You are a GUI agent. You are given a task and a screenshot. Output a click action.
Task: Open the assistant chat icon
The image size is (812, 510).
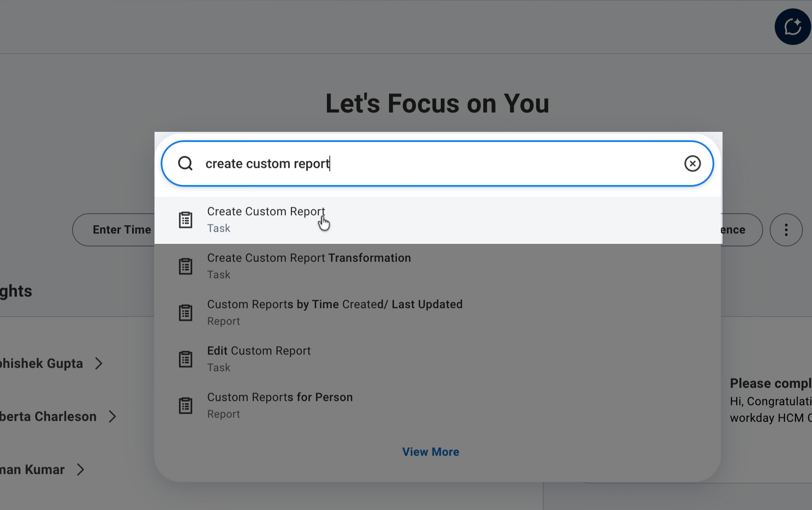(793, 27)
